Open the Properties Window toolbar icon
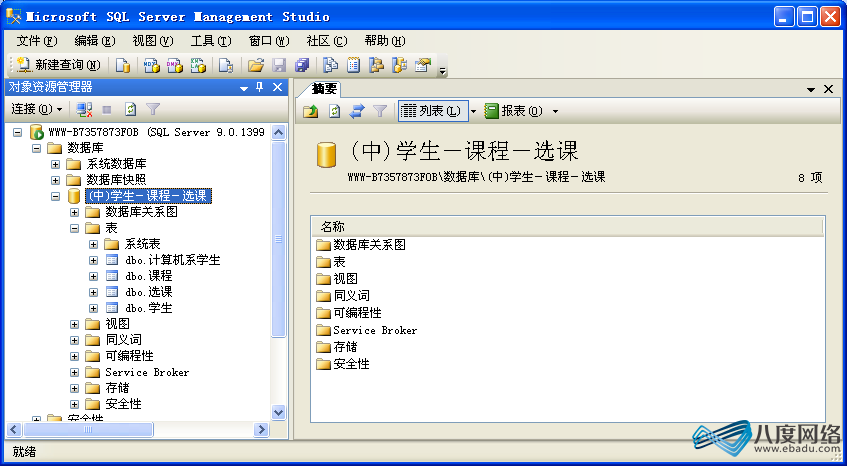The width and height of the screenshot is (847, 466). (423, 66)
